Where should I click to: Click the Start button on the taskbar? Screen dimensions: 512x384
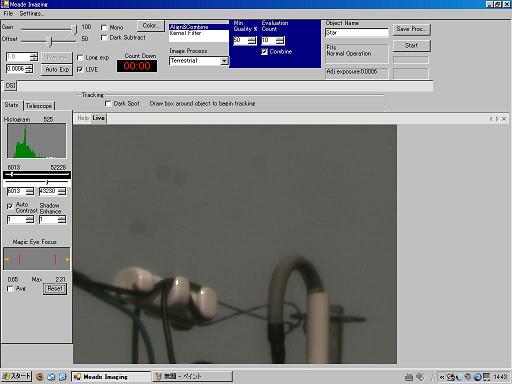[16, 376]
